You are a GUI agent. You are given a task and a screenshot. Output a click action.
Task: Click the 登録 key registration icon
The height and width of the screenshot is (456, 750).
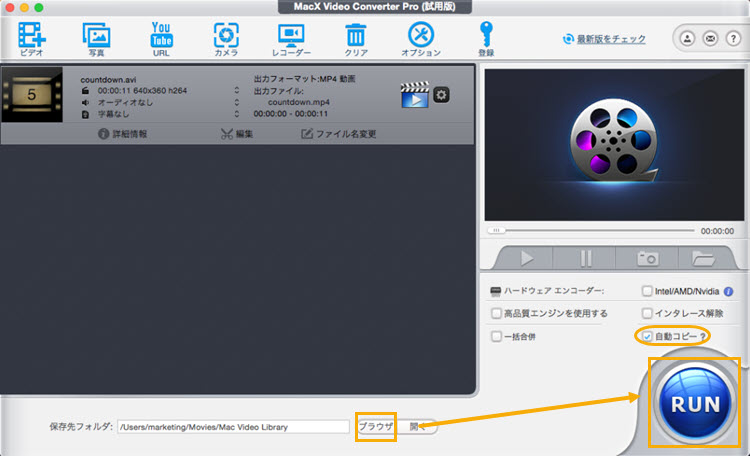coord(486,39)
